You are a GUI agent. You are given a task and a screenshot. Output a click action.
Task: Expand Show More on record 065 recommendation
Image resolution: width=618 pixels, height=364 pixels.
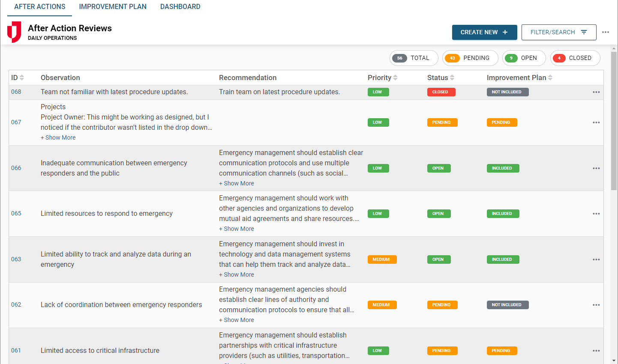237,228
